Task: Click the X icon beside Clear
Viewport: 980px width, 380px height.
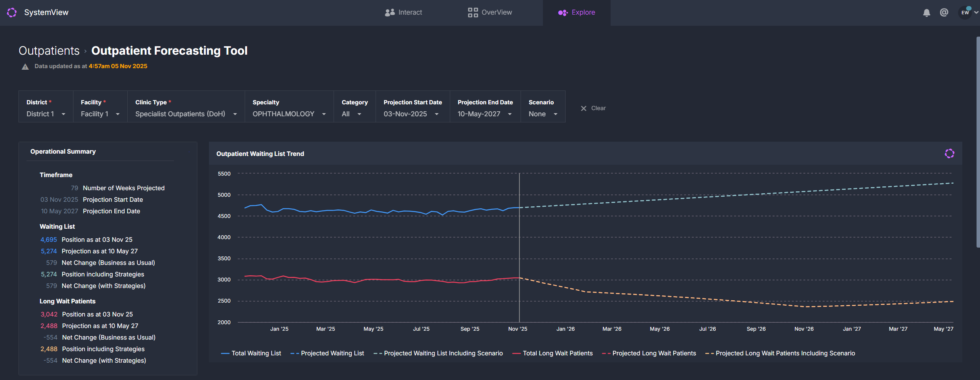Action: point(583,109)
